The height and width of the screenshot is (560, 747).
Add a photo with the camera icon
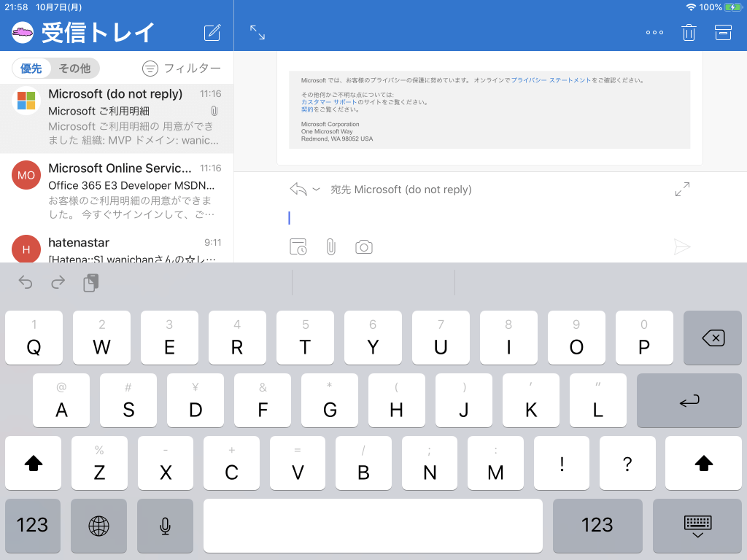pyautogui.click(x=363, y=247)
